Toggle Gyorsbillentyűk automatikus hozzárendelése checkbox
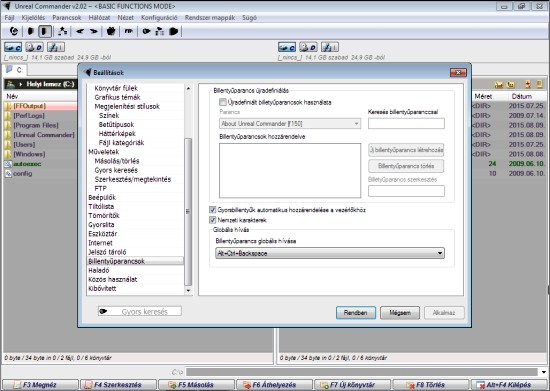 tap(212, 210)
